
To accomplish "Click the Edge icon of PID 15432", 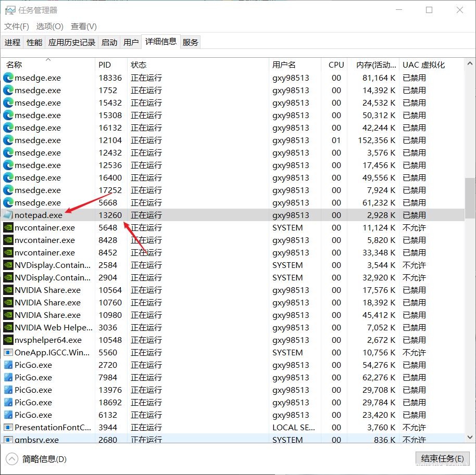I will [8, 103].
